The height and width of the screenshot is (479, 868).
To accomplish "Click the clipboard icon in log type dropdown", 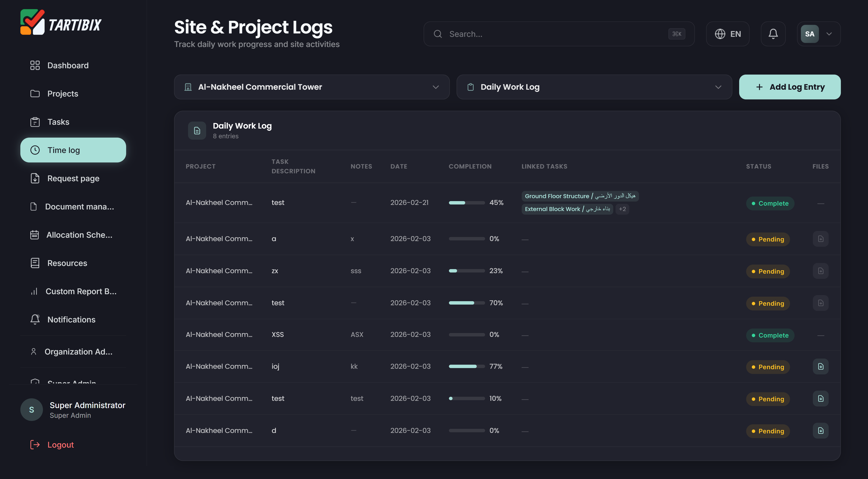I will (x=470, y=87).
